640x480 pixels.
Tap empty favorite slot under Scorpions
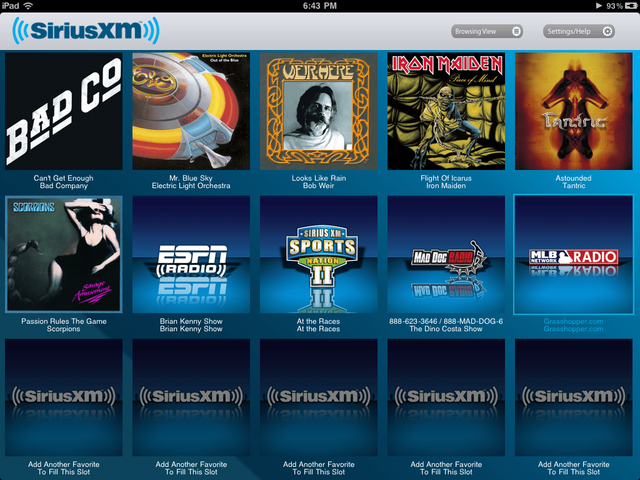(64, 398)
